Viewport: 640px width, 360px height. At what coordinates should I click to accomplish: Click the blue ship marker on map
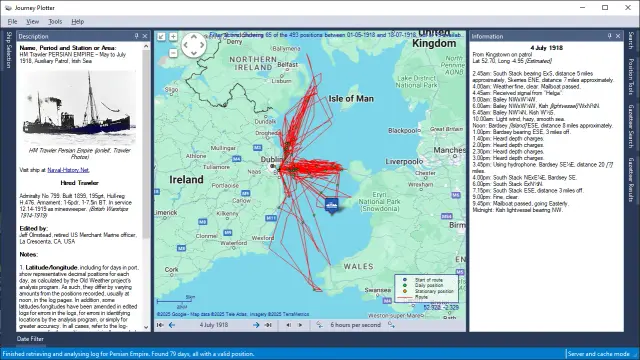point(332,205)
